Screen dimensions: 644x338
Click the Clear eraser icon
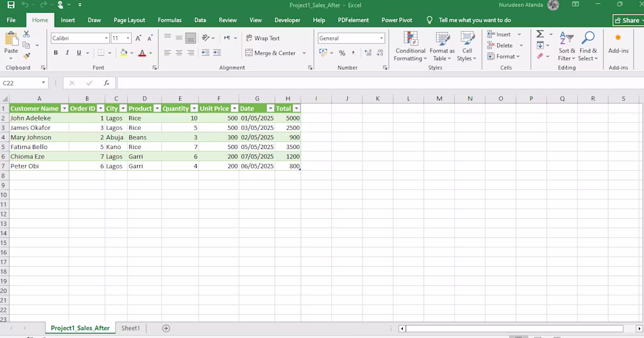click(x=540, y=56)
